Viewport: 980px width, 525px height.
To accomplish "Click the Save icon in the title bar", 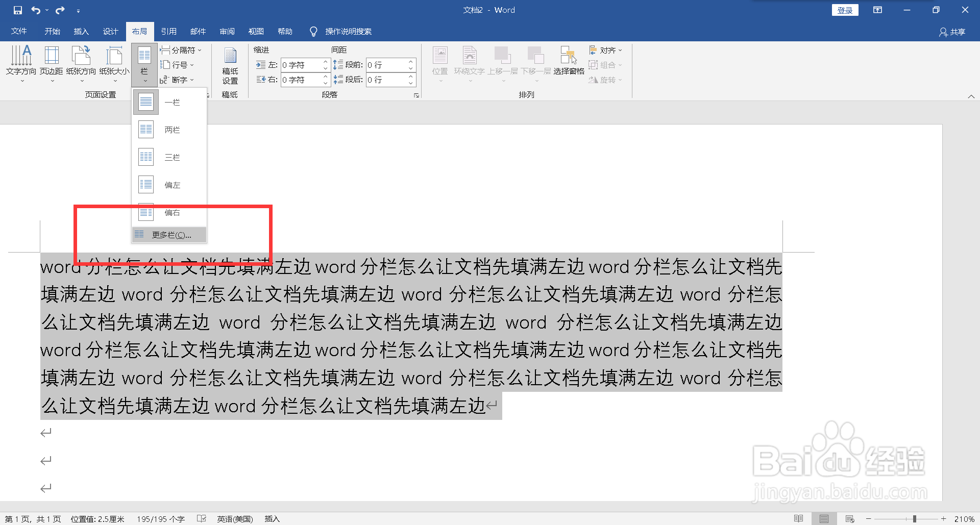I will (18, 10).
